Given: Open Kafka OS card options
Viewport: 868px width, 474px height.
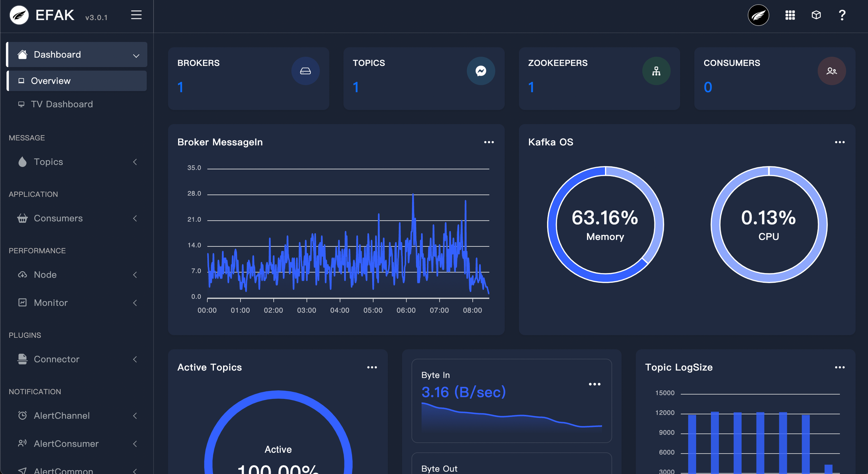Looking at the screenshot, I should (x=839, y=142).
